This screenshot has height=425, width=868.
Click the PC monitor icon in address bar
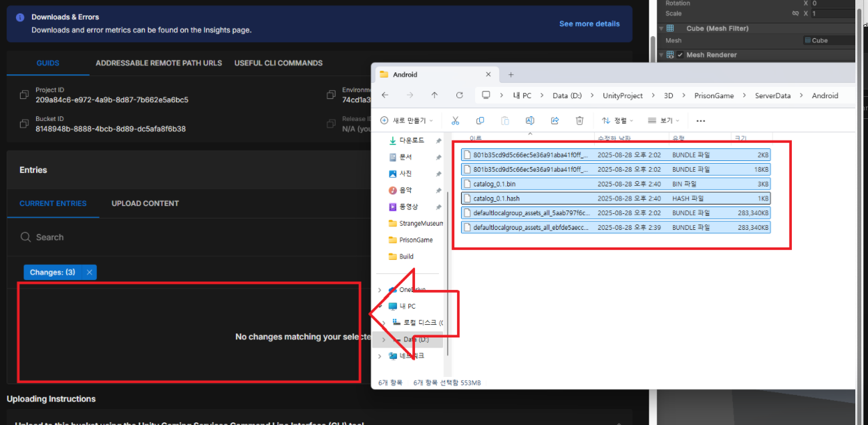(x=486, y=96)
